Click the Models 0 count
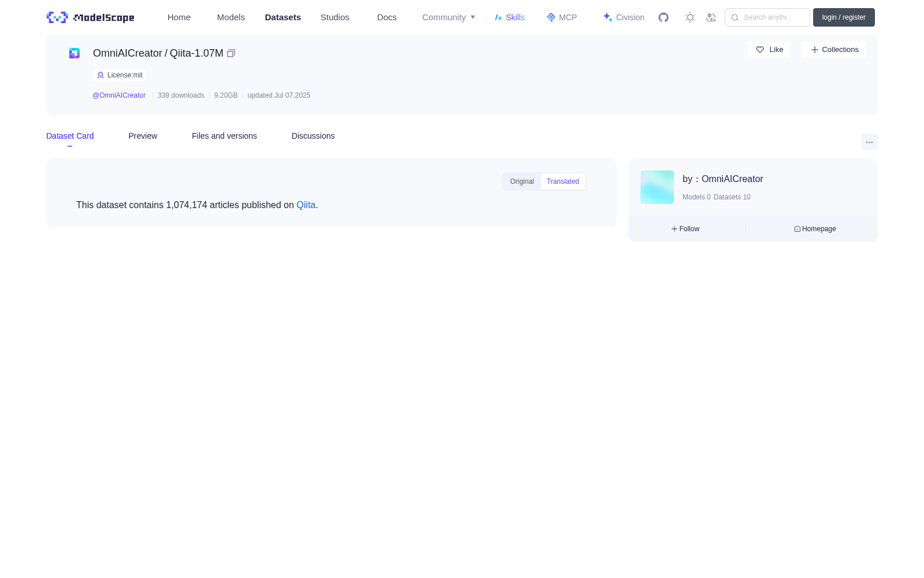 (x=696, y=197)
